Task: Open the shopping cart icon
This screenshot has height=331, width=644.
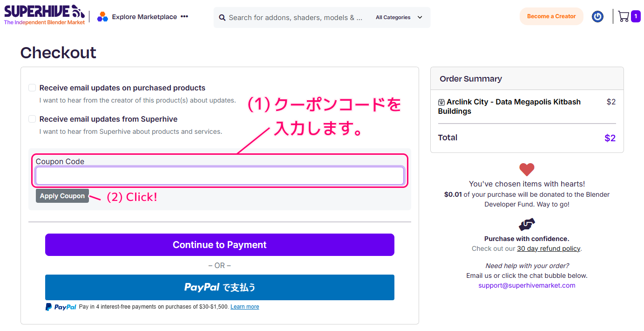Action: coord(624,16)
